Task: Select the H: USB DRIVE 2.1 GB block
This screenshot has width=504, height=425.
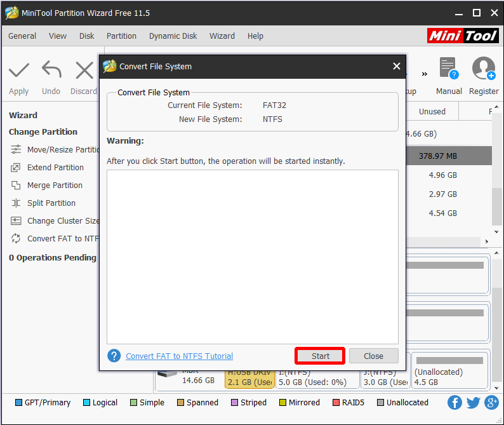Action: 249,379
